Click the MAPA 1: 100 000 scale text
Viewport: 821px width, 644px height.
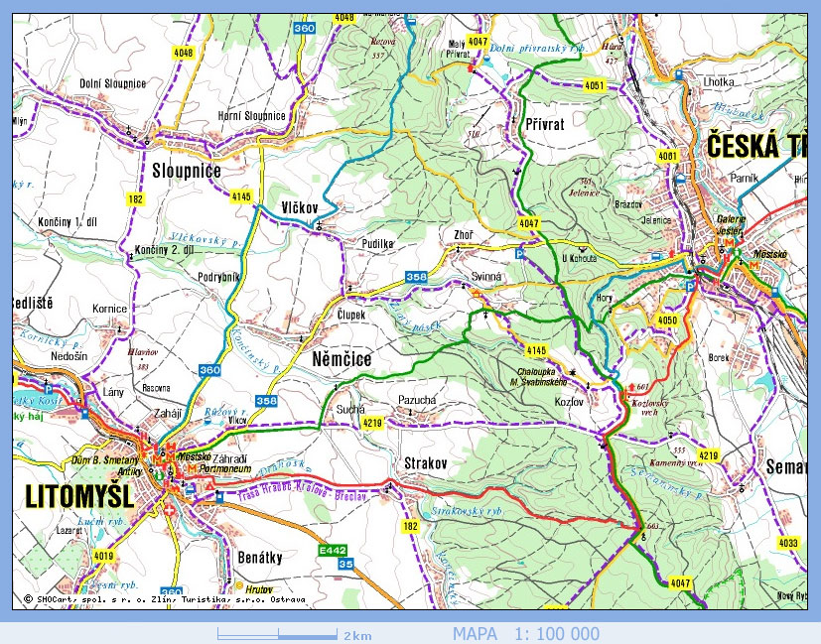click(x=526, y=634)
